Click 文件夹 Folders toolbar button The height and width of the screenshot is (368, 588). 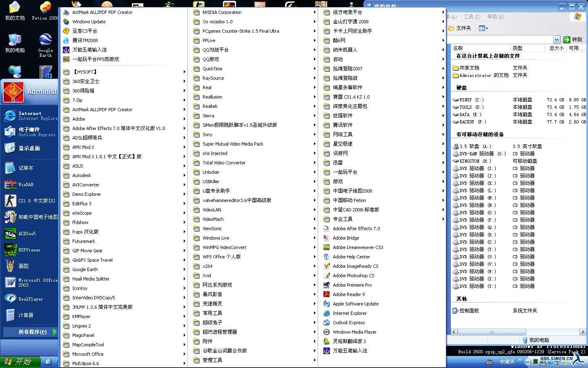click(x=460, y=28)
